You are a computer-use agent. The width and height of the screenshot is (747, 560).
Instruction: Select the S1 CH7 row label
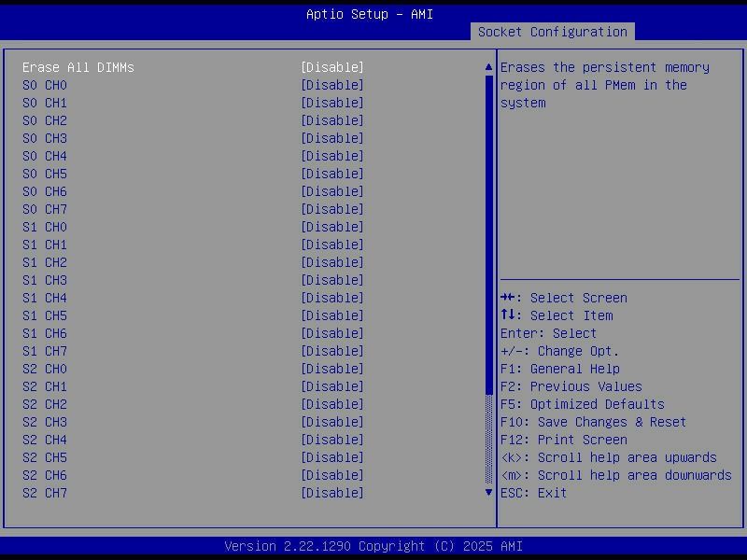(45, 351)
